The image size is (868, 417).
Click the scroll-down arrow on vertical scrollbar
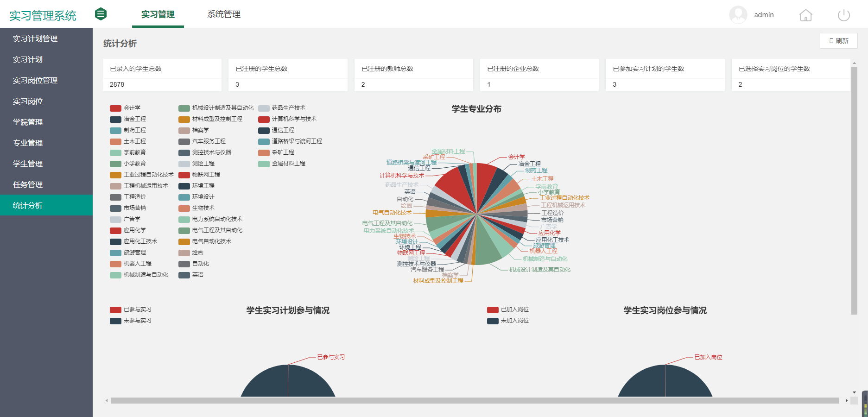(854, 392)
